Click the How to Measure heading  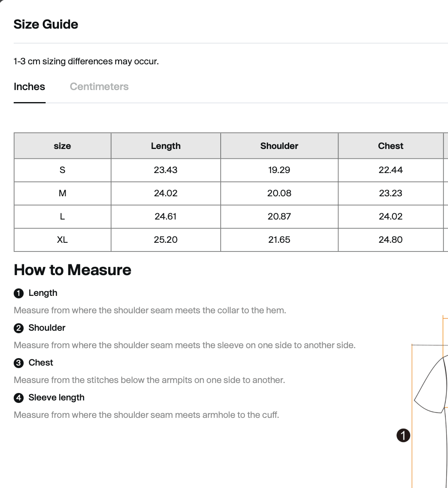73,270
